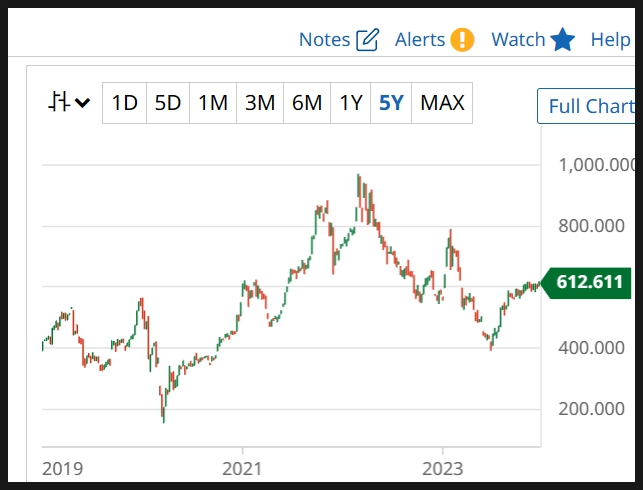Screen dimensions: 643x490
Task: Click the 2023 x-axis label
Action: (443, 469)
